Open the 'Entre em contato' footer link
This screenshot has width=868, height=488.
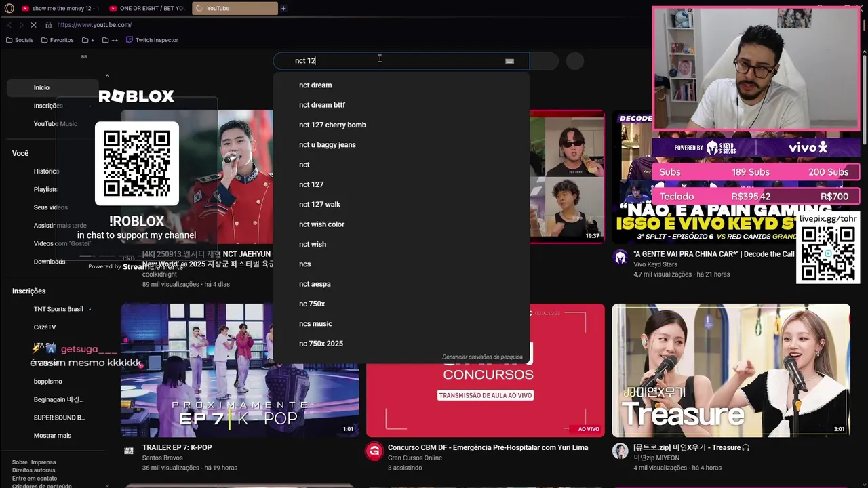[x=35, y=479]
